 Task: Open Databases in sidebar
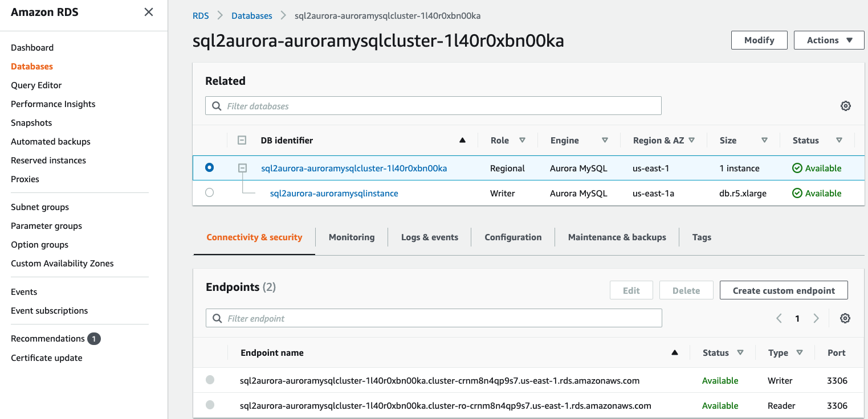[x=32, y=67]
